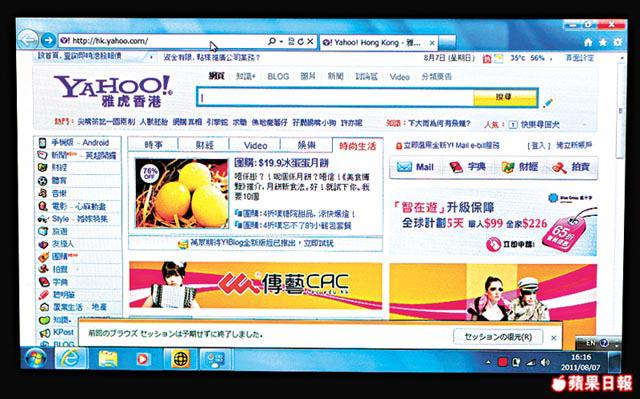Image resolution: width=640 pixels, height=399 pixels.
Task: Click the yellow search button
Action: click(505, 98)
